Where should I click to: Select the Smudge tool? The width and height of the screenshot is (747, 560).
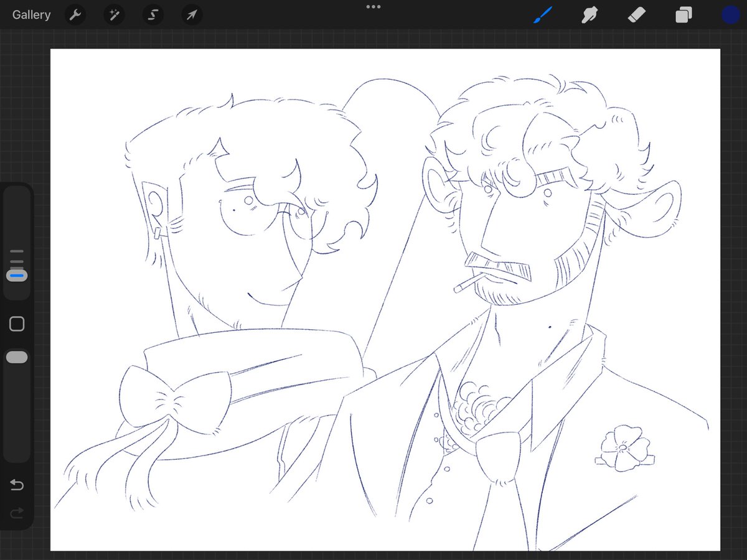point(590,15)
